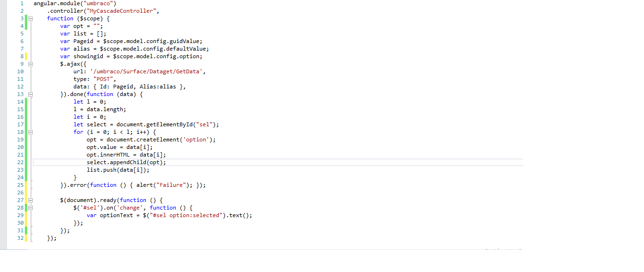Place cursor on the "POST" type value
The width and height of the screenshot is (644, 272).
[103, 79]
